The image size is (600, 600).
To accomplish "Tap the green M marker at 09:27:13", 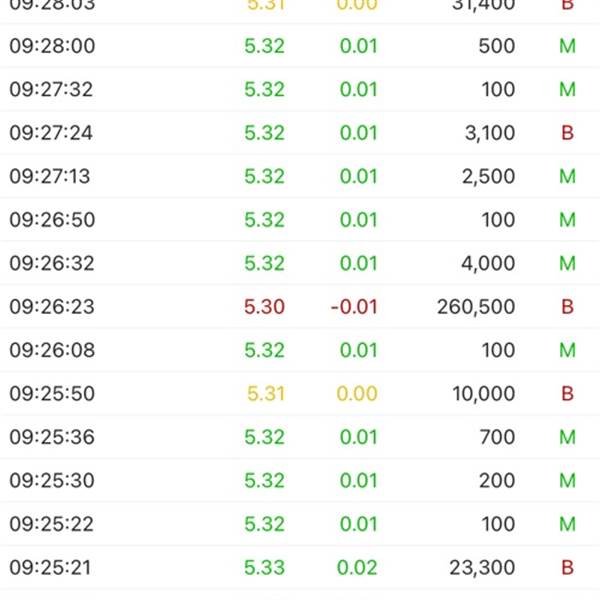I will 567,176.
